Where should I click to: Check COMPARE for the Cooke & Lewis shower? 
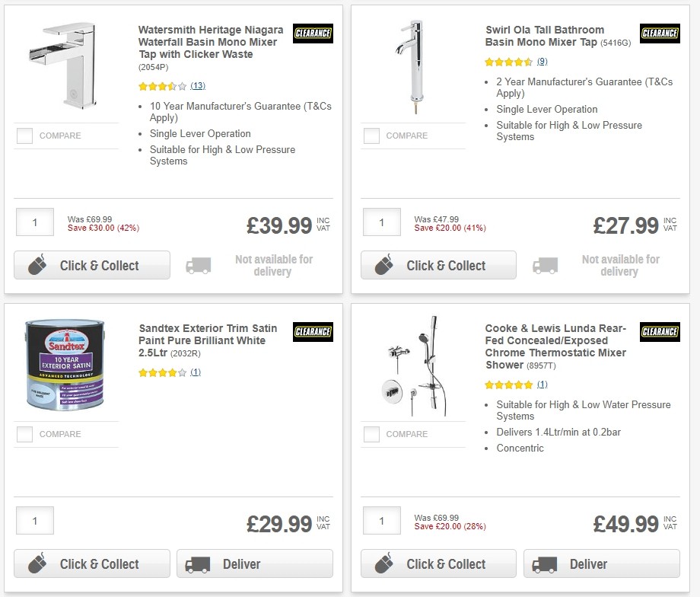371,434
